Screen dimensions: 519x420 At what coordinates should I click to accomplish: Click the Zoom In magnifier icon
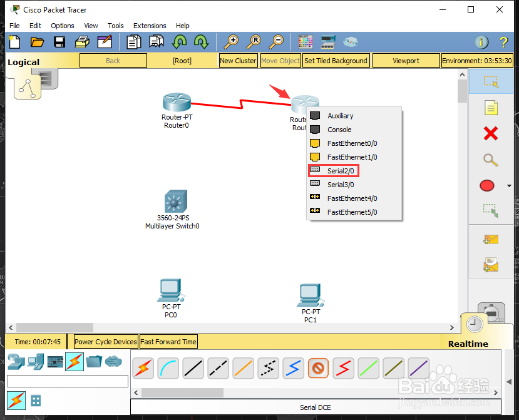click(231, 42)
